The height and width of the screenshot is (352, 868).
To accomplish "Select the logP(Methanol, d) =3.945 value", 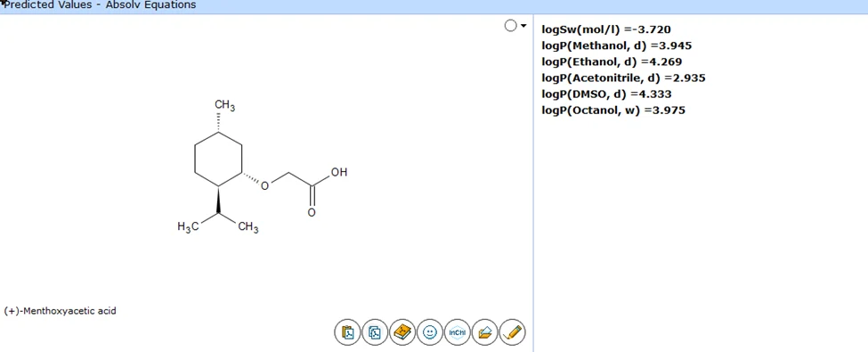I will 617,45.
